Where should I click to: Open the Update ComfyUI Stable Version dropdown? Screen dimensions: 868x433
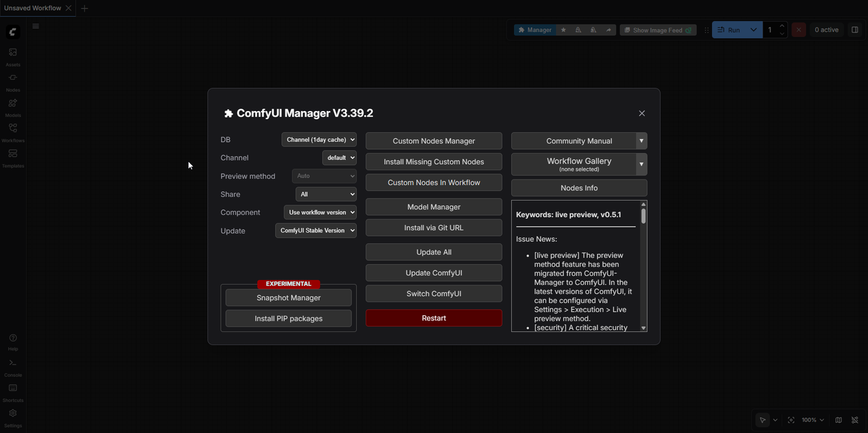316,230
